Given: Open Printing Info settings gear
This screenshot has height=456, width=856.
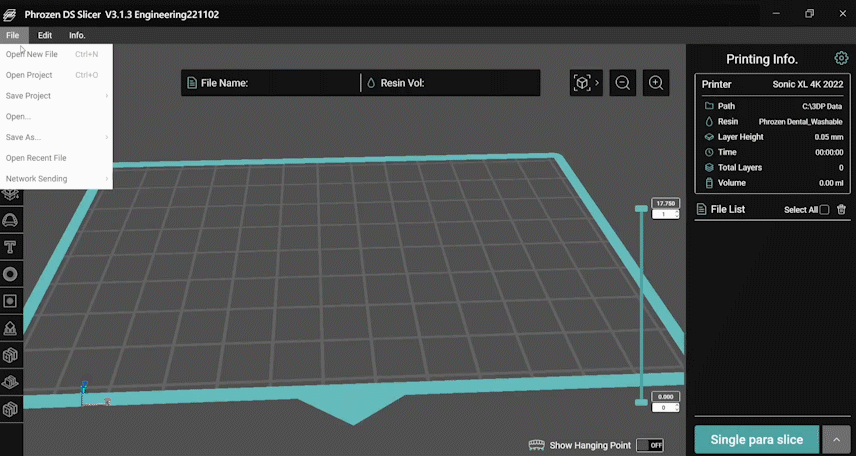Looking at the screenshot, I should [x=841, y=58].
